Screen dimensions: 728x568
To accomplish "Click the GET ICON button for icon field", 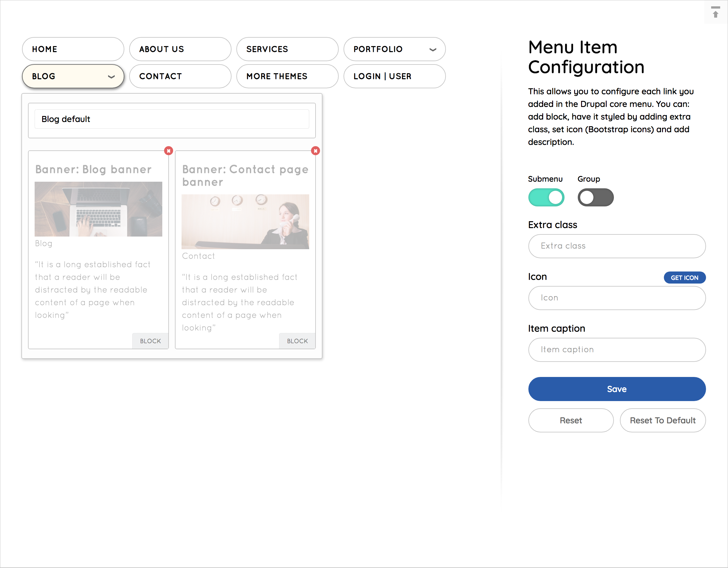I will point(684,278).
